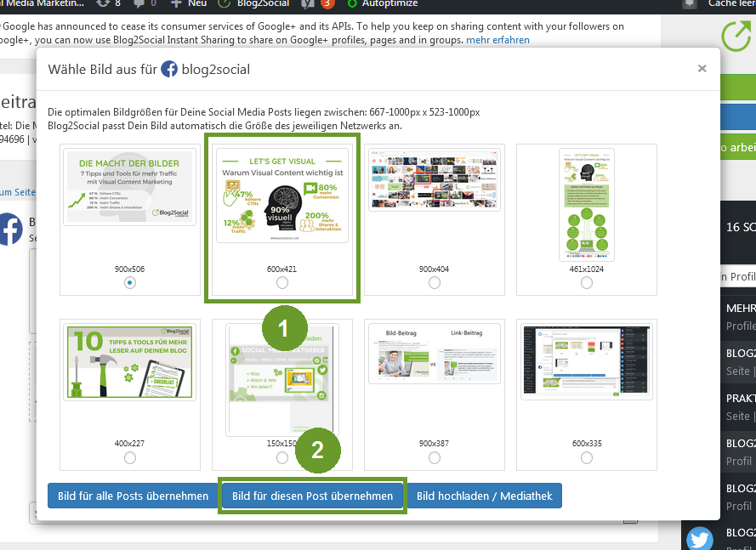Image resolution: width=756 pixels, height=550 pixels.
Task: Click the green circular arrow Blog2Social icon
Action: 736,36
